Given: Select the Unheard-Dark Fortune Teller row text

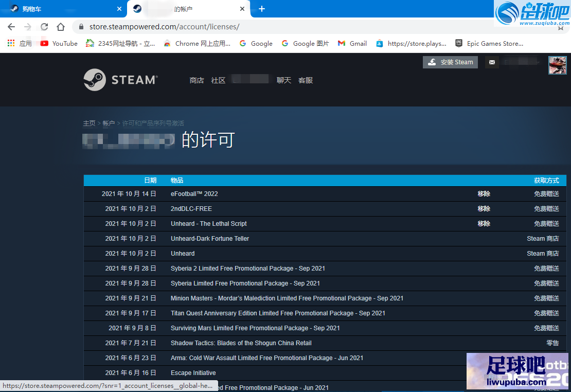Looking at the screenshot, I should coord(210,239).
